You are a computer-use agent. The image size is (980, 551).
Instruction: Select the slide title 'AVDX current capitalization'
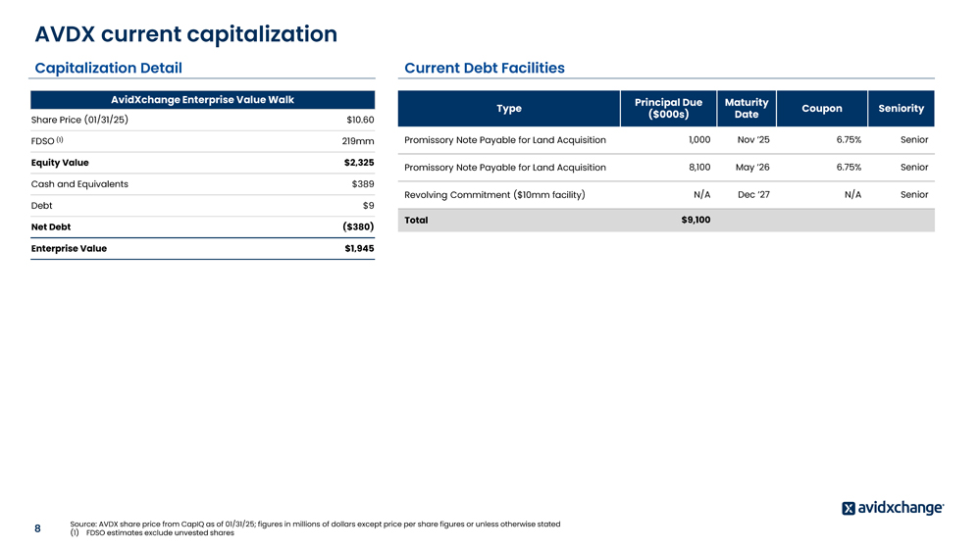pos(185,34)
